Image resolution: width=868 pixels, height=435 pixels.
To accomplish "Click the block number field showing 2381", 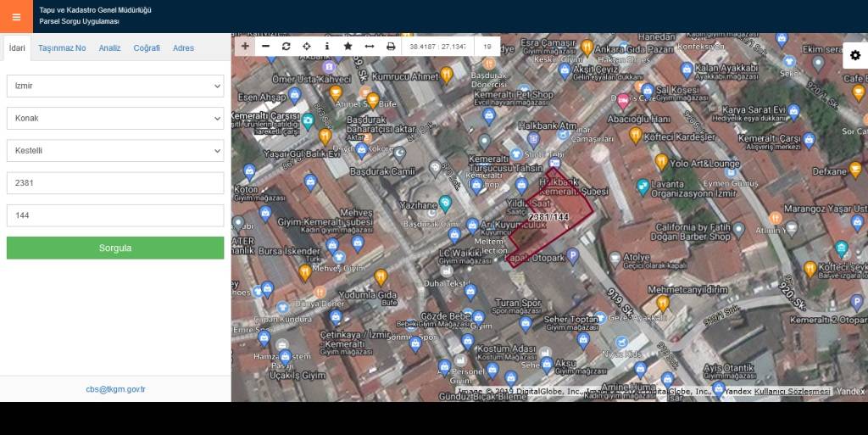I will 115,183.
